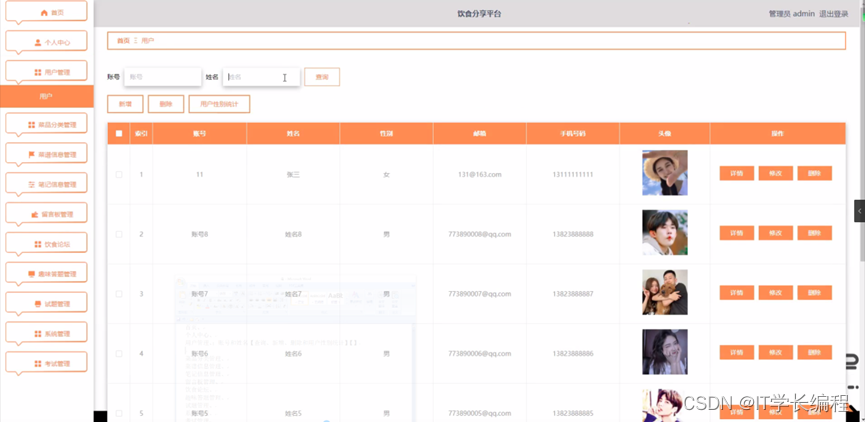
Task: Click the 管理员 admin label
Action: pyautogui.click(x=792, y=14)
